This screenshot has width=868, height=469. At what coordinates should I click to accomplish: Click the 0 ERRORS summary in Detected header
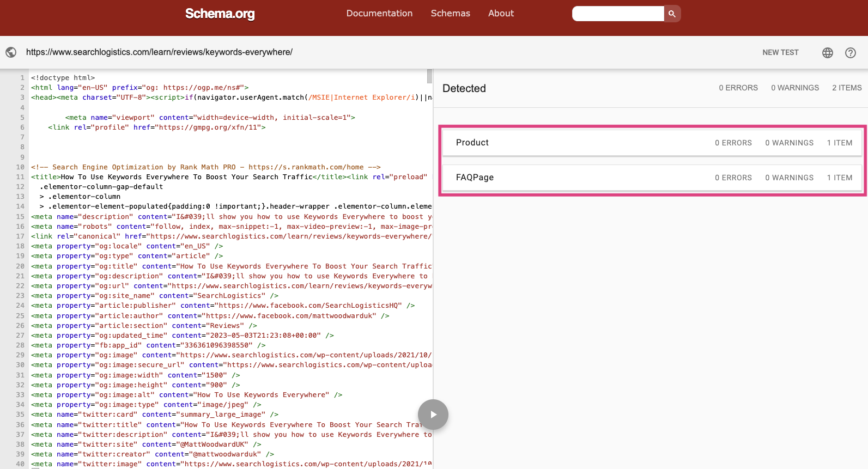(x=738, y=88)
